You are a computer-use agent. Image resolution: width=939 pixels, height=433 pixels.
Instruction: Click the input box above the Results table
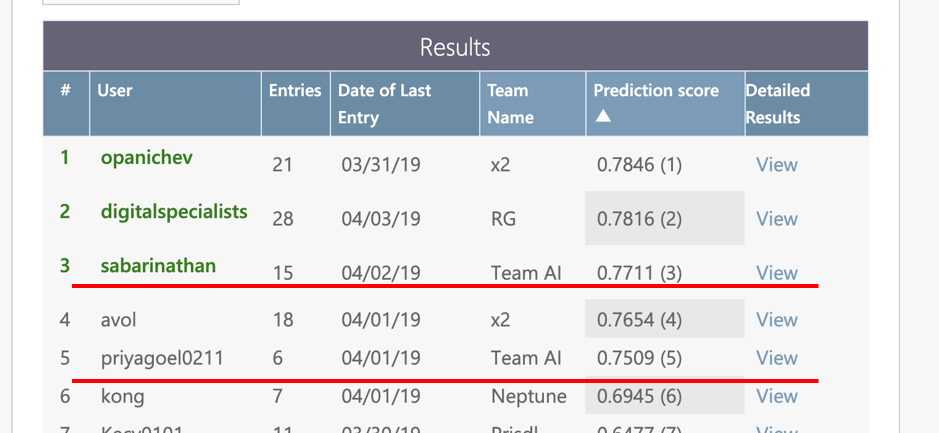click(141, 2)
